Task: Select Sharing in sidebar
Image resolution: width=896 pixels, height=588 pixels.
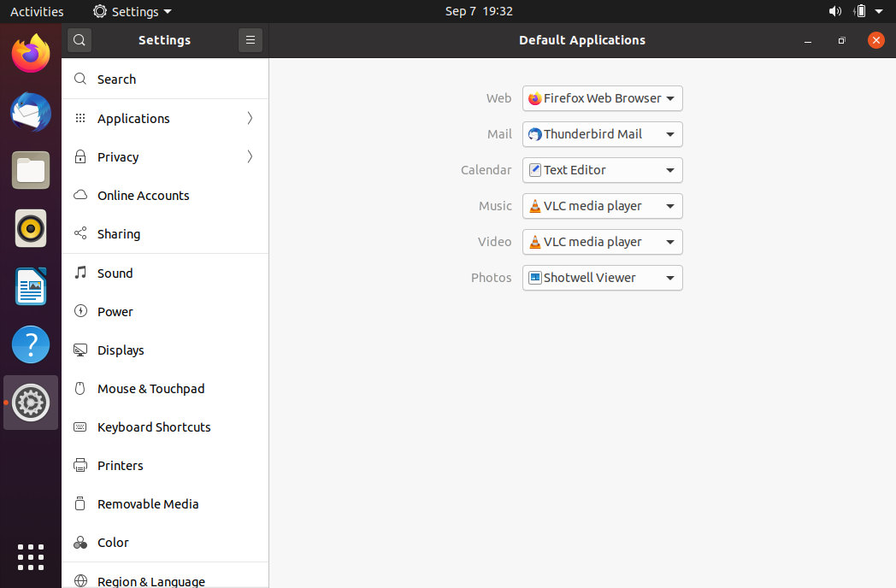Action: point(164,233)
